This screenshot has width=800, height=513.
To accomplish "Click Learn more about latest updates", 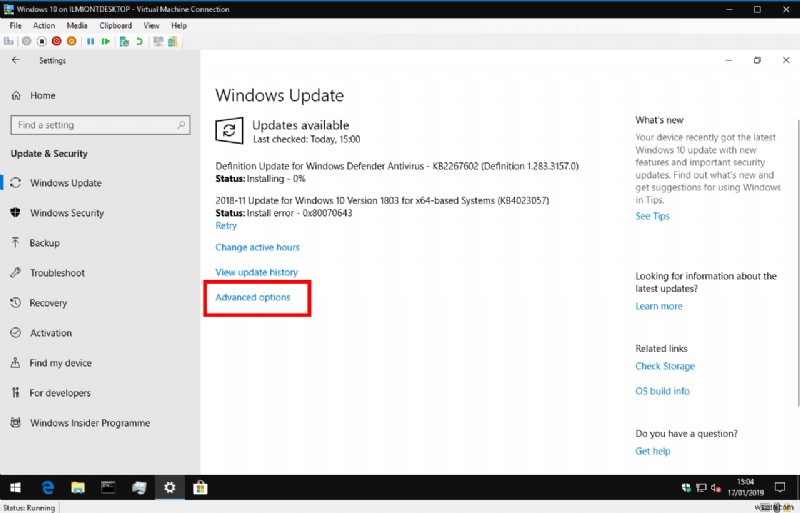I will click(659, 306).
